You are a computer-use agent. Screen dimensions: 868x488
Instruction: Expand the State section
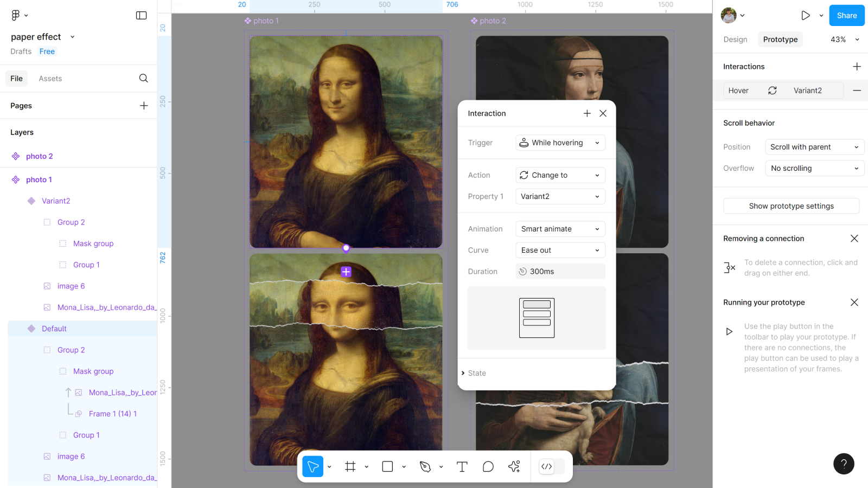coord(476,373)
